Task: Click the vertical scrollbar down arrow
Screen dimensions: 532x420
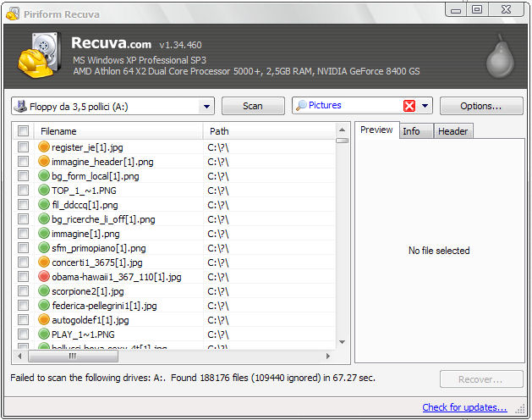Action: tap(342, 342)
